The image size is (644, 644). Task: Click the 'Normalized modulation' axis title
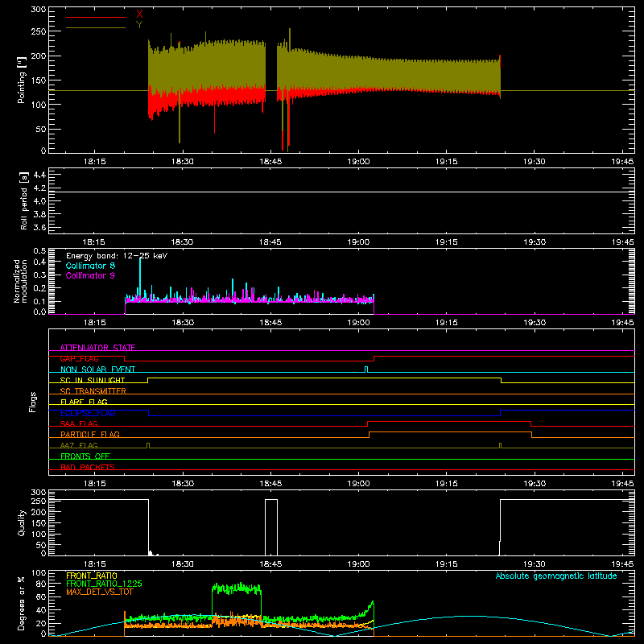pos(21,281)
